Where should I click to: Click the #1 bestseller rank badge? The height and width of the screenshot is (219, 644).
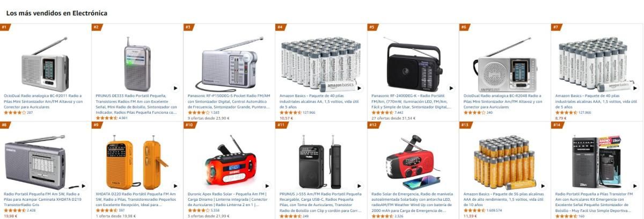(x=4, y=27)
